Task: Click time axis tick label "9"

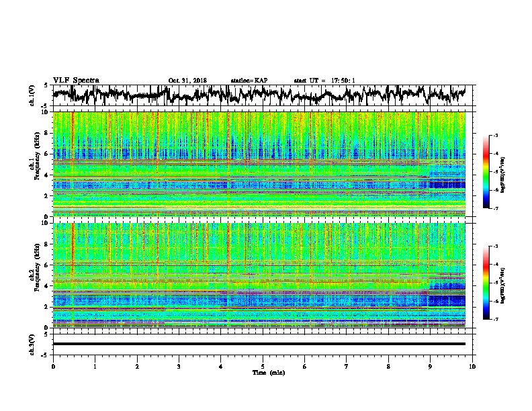Action: [430, 367]
